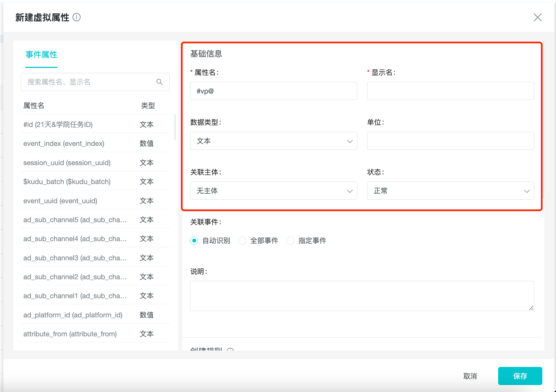Click the search magnifier icon in property search box

pyautogui.click(x=159, y=82)
